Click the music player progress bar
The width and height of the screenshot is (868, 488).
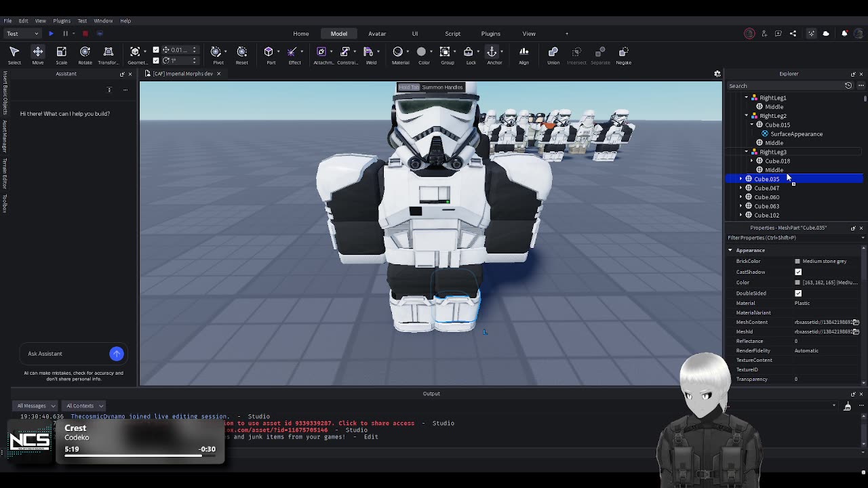140,455
